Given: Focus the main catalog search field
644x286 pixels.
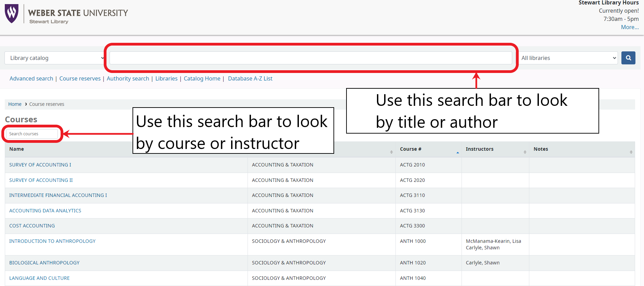Looking at the screenshot, I should point(310,58).
